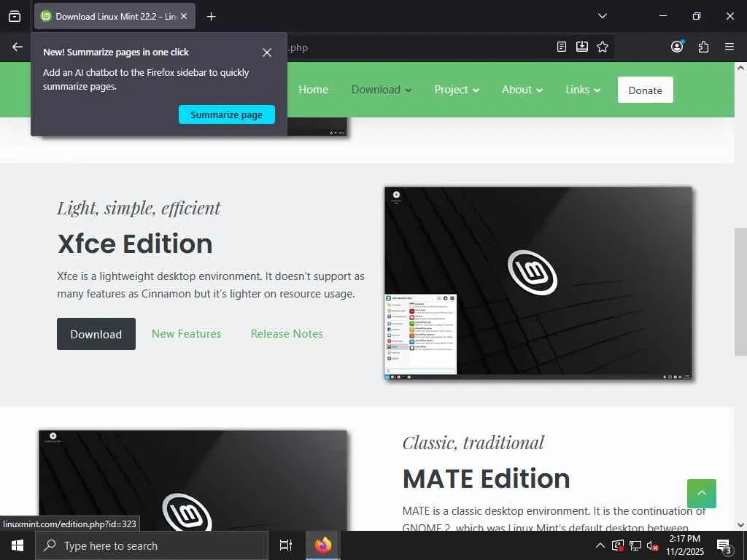Screen dimensions: 747x560
Task: Open the clock showing 2:17 PM
Action: 684,545
